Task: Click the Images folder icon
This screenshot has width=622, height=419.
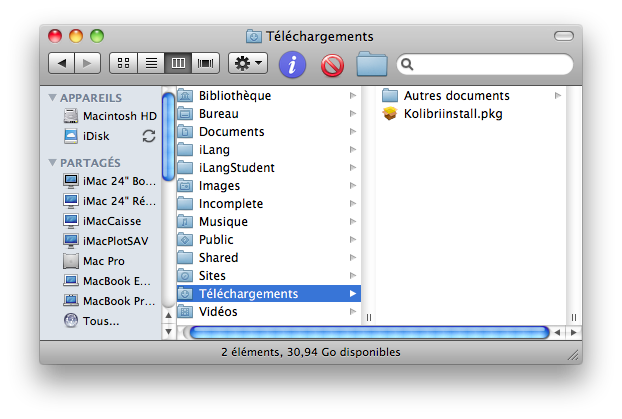Action: [185, 185]
